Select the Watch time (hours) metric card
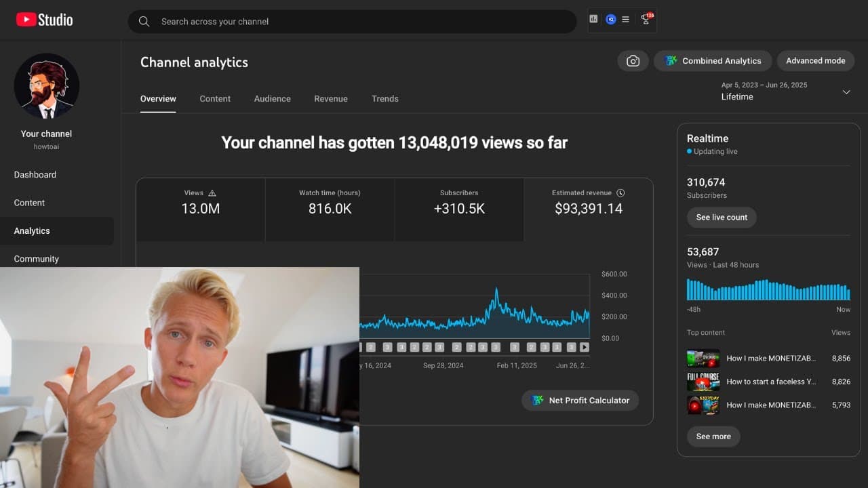This screenshot has width=868, height=488. pos(330,209)
